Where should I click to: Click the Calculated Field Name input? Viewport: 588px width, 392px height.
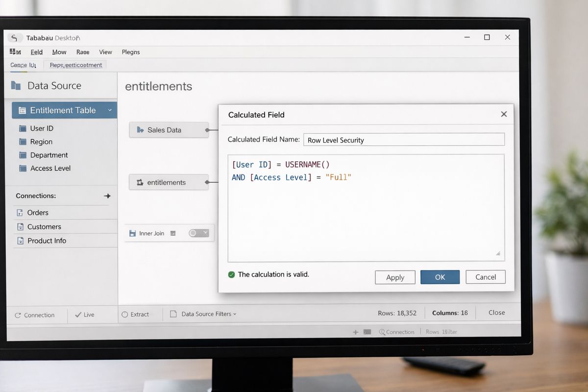click(404, 140)
